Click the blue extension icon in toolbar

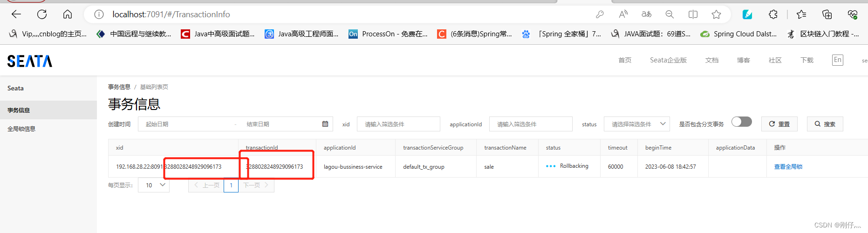click(x=747, y=14)
